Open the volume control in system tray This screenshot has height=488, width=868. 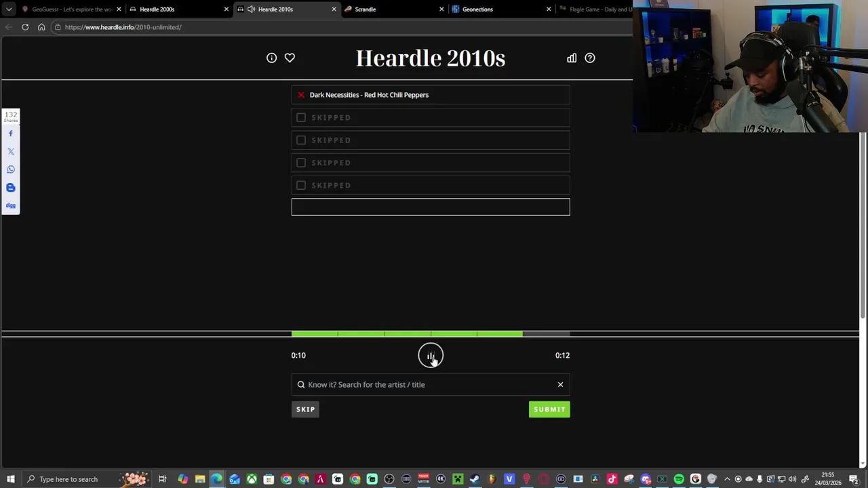pyautogui.click(x=792, y=479)
